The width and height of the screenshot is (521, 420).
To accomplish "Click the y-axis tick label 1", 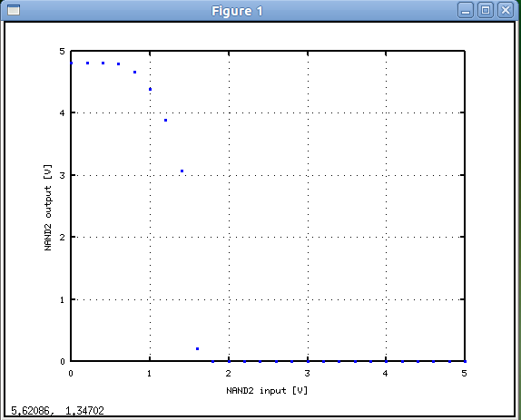I will click(x=62, y=300).
